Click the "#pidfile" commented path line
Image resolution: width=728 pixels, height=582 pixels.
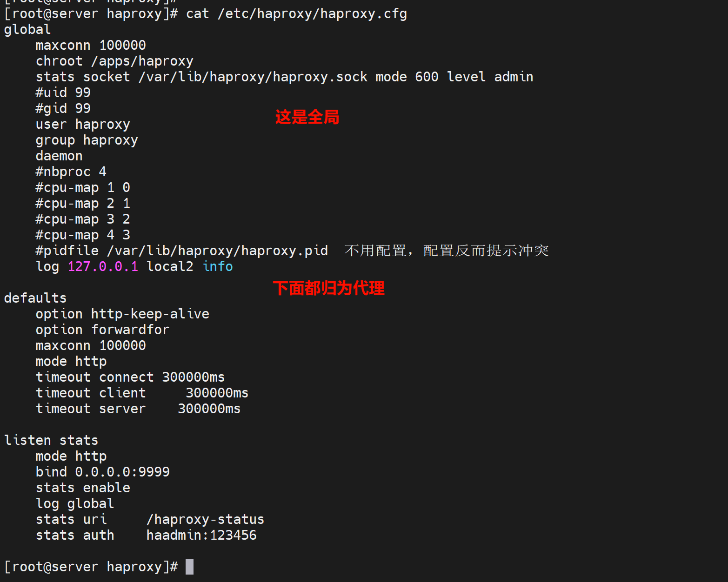(181, 251)
